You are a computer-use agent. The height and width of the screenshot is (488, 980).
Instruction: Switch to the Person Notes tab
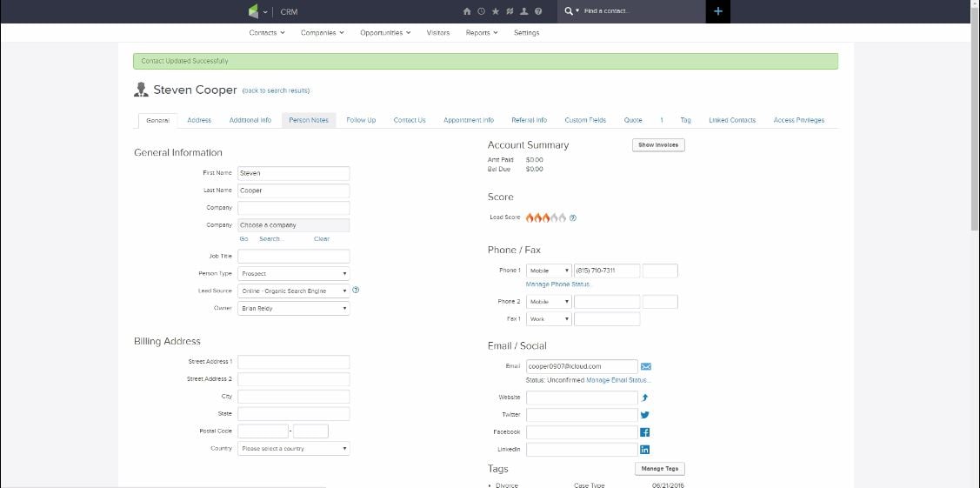pyautogui.click(x=309, y=120)
